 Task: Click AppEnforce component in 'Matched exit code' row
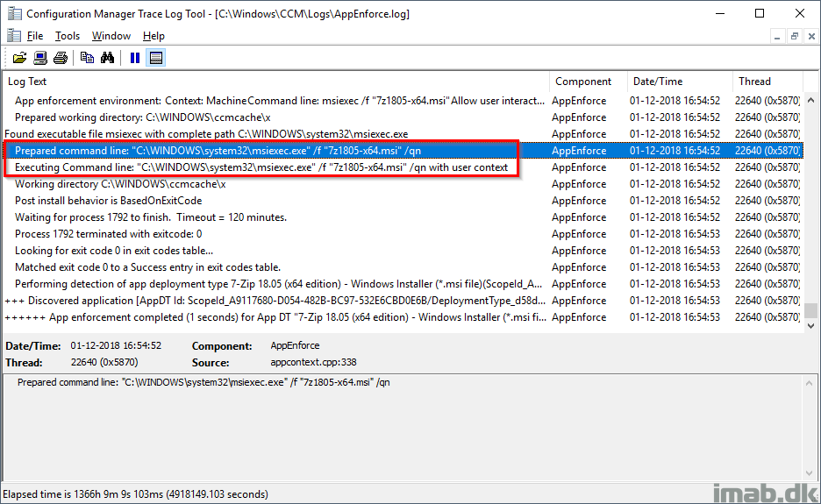tap(579, 267)
